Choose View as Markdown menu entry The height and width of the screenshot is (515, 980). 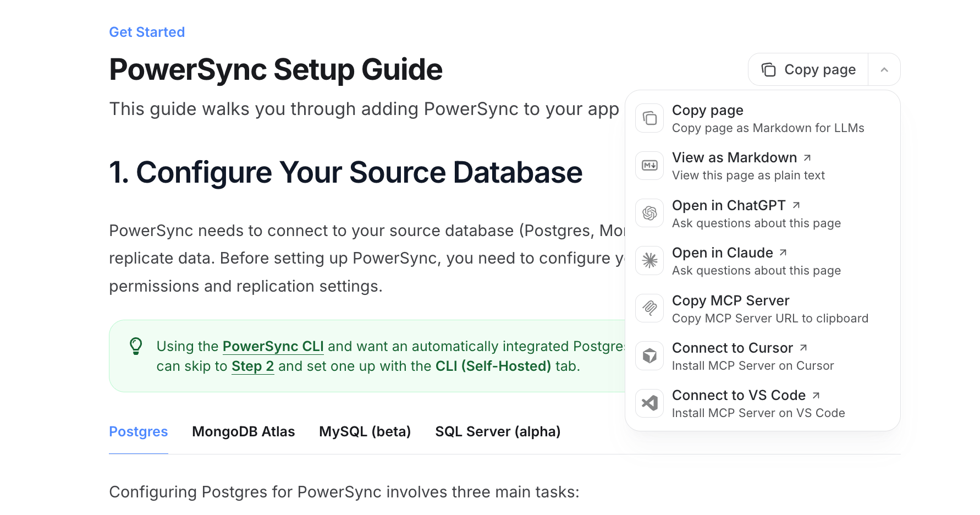coord(762,166)
